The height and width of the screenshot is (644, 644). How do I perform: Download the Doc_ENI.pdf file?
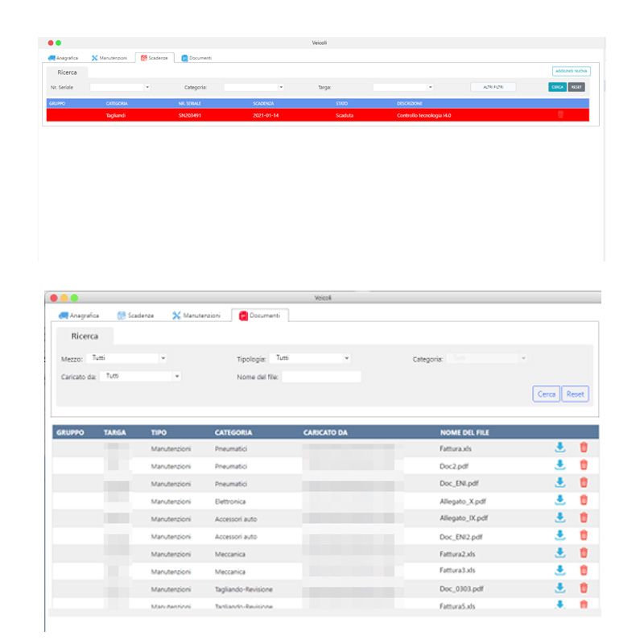point(560,483)
